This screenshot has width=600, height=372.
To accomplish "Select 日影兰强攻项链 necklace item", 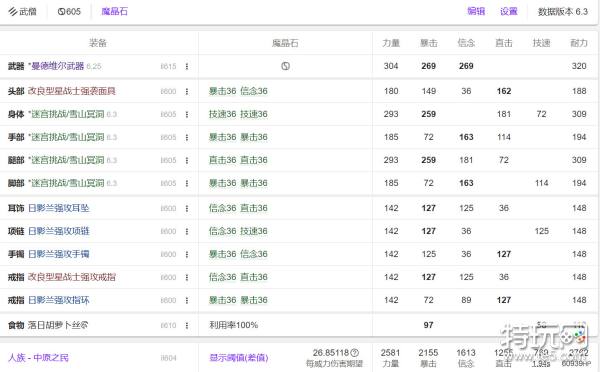I will [x=59, y=231].
